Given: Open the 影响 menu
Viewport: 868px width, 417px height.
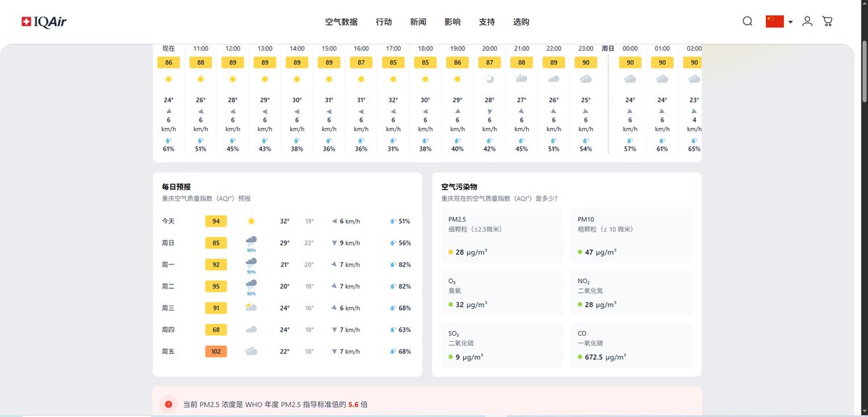Looking at the screenshot, I should click(x=453, y=22).
